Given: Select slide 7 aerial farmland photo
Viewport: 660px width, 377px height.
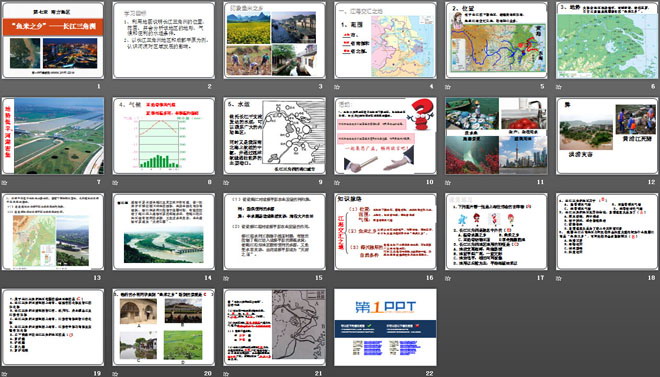Looking at the screenshot, I should (x=53, y=135).
